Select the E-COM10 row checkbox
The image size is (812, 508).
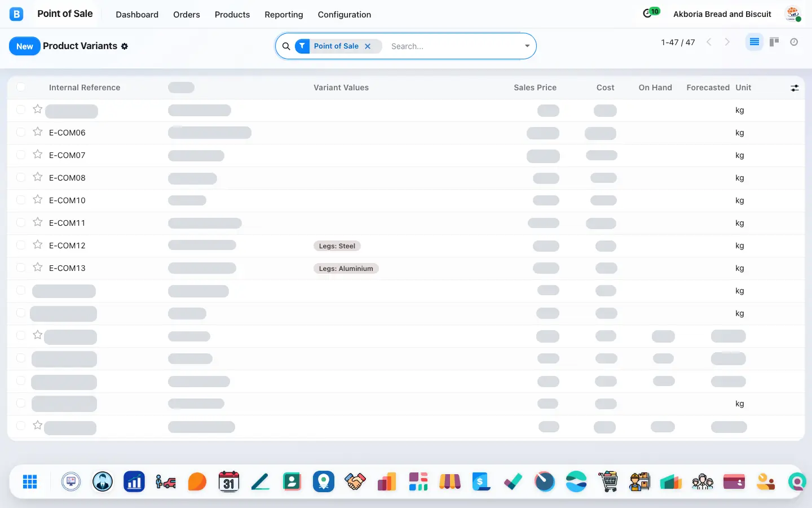tap(21, 200)
